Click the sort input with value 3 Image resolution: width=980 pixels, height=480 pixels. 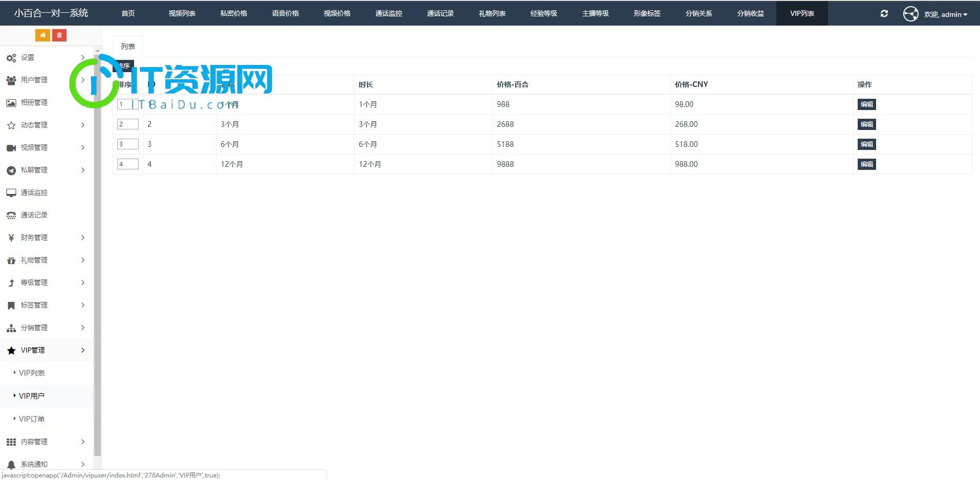click(128, 144)
